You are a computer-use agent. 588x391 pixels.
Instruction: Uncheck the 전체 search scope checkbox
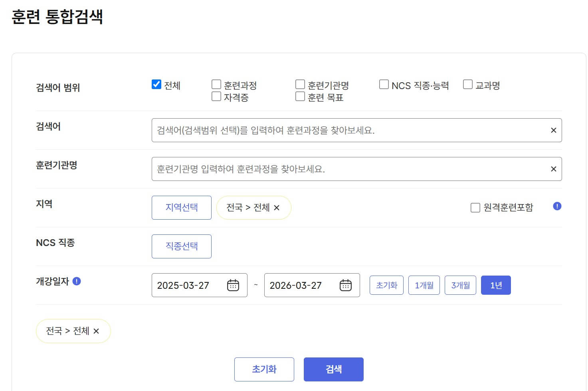click(x=156, y=84)
